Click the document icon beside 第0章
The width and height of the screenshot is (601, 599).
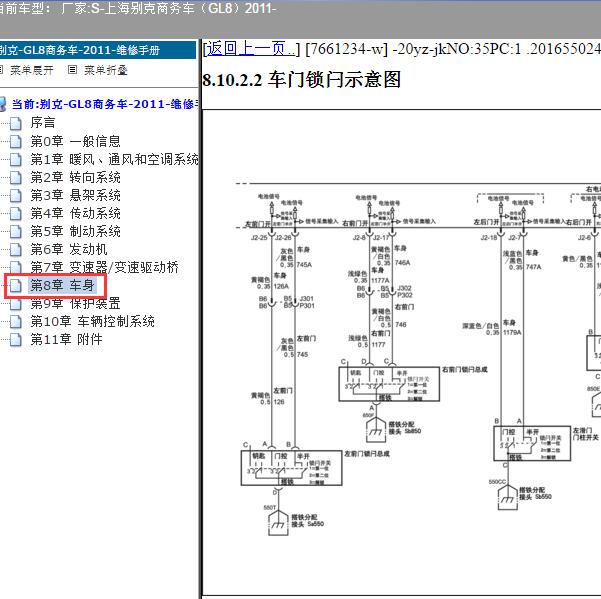click(16, 141)
